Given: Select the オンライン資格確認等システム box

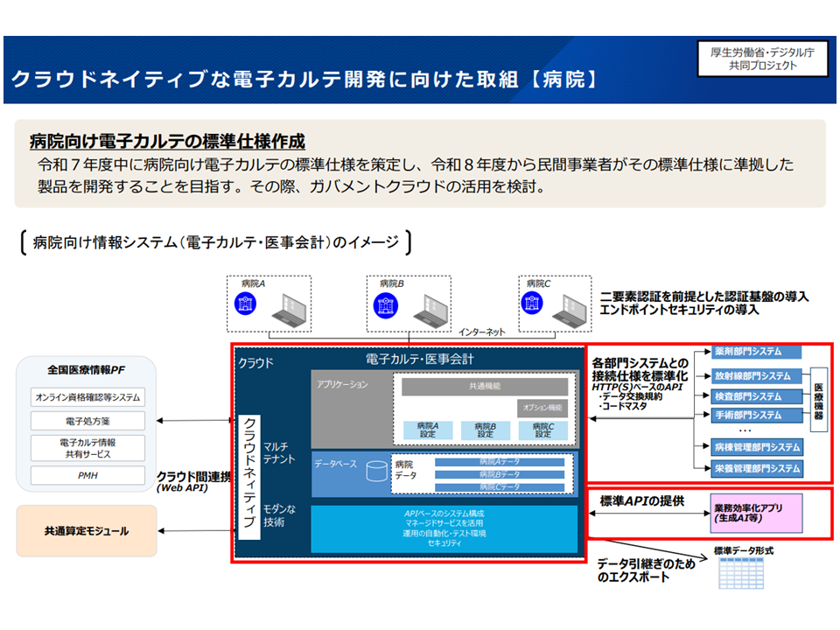Looking at the screenshot, I should (x=87, y=397).
